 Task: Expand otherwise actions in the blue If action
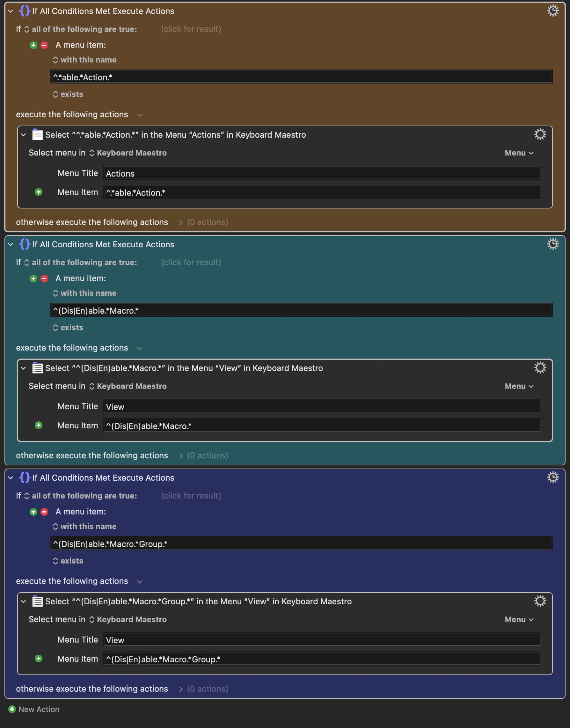click(181, 688)
